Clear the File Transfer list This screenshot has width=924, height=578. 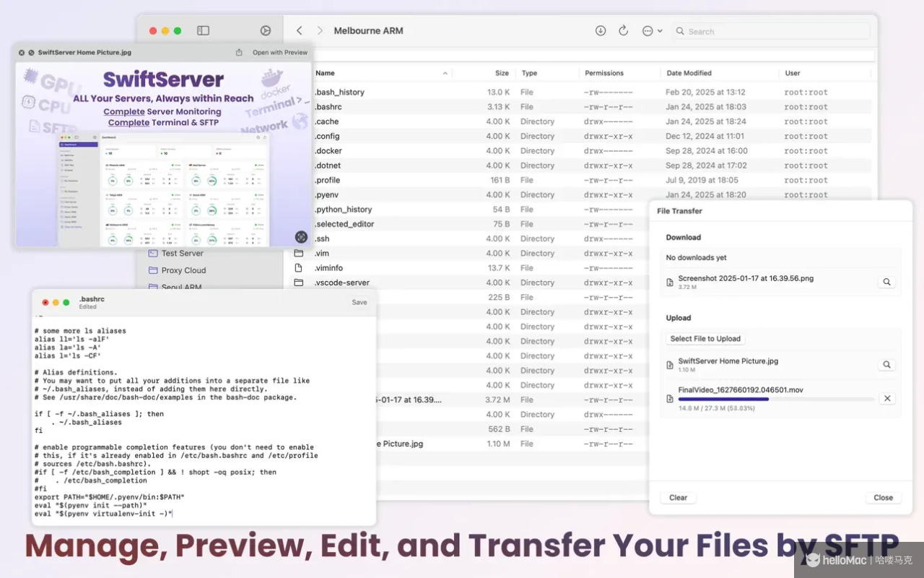678,498
